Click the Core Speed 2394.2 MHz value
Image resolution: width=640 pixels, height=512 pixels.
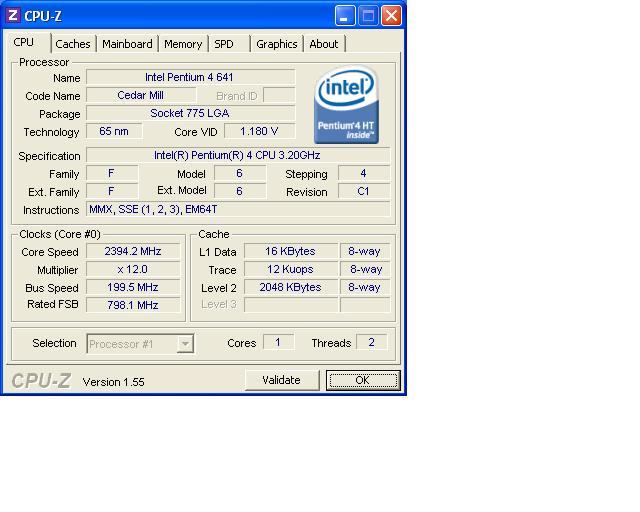133,251
